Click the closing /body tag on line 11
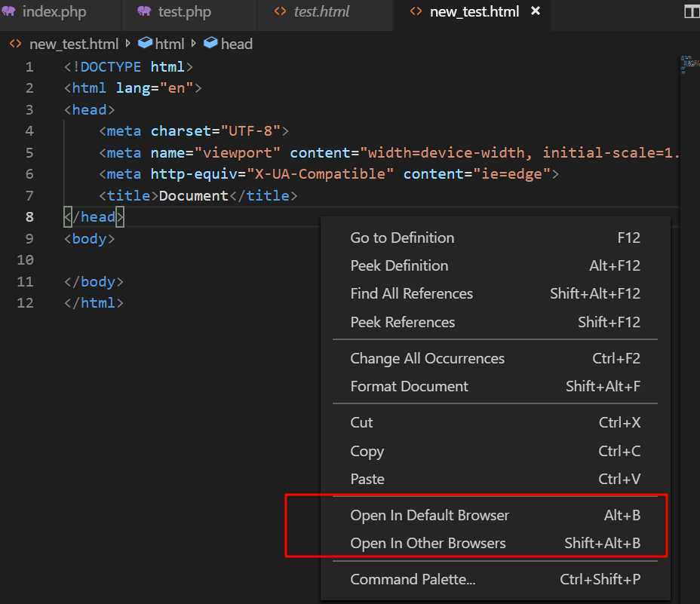The height and width of the screenshot is (604, 700). (94, 282)
